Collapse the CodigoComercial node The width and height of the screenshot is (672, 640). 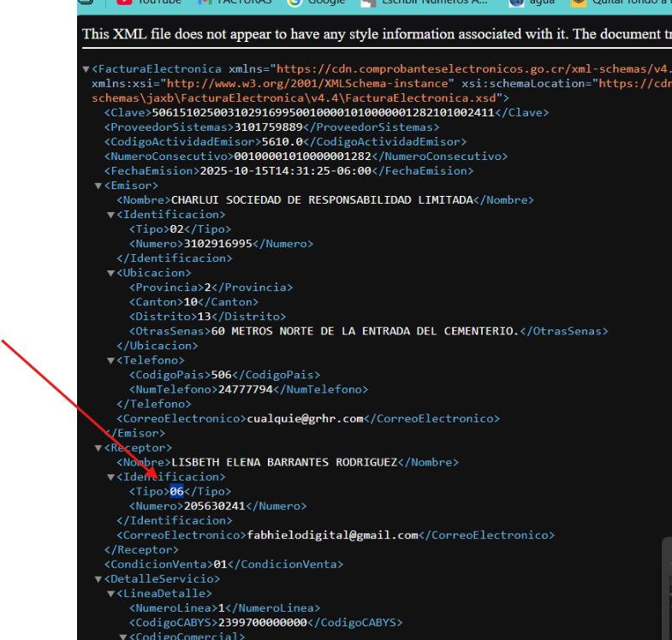pos(122,637)
